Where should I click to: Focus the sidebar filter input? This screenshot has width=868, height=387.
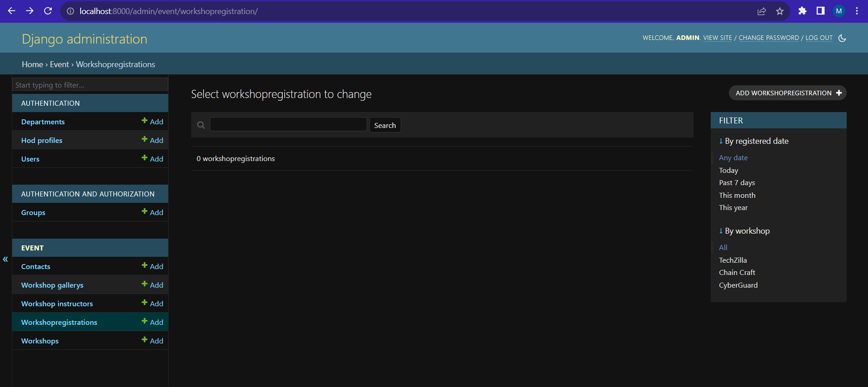[90, 85]
